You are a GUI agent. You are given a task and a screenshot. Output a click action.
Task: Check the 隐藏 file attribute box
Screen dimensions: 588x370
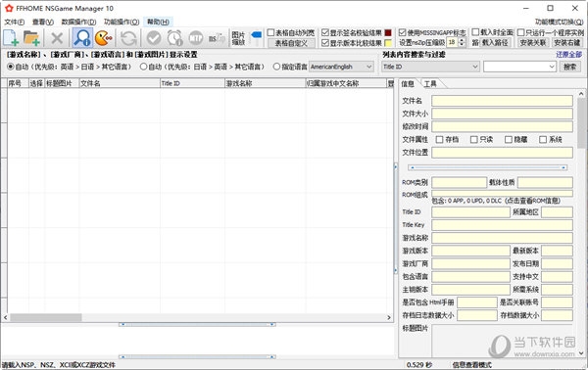508,139
